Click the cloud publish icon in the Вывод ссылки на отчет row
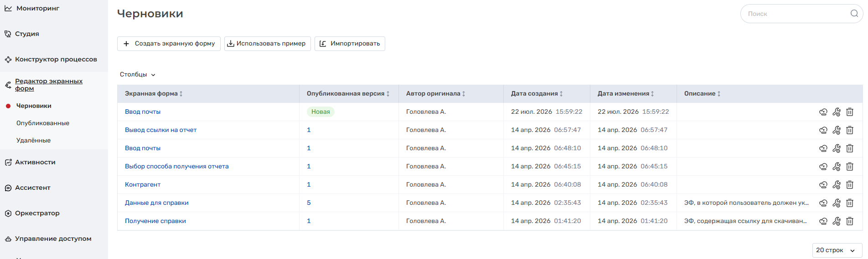This screenshot has height=259, width=868. click(x=823, y=130)
